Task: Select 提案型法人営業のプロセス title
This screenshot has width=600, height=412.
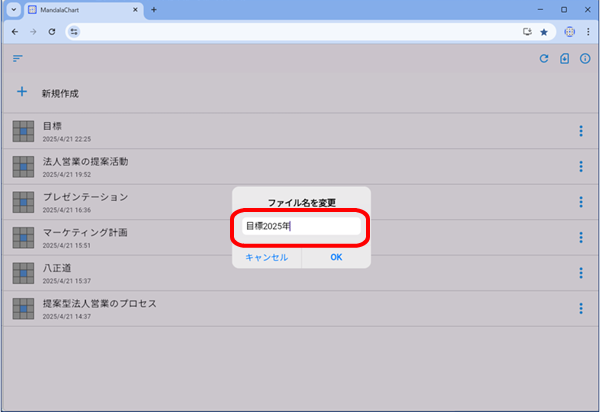Action: [99, 304]
